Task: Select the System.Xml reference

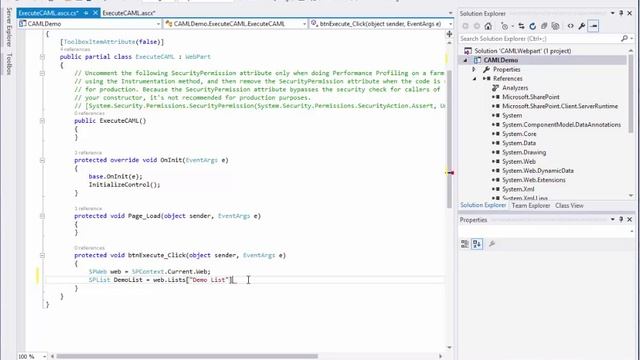Action: click(518, 189)
